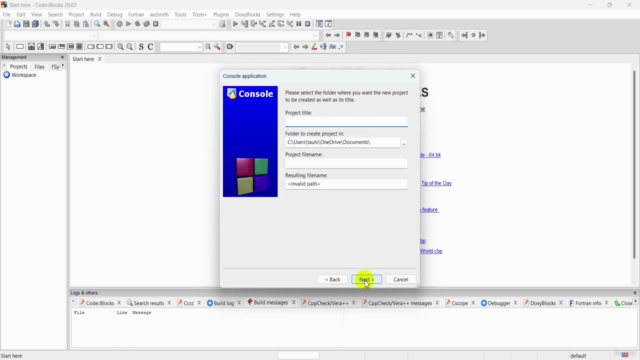640x360 pixels.
Task: Click the debugger Break pause icon
Action: 299,24
